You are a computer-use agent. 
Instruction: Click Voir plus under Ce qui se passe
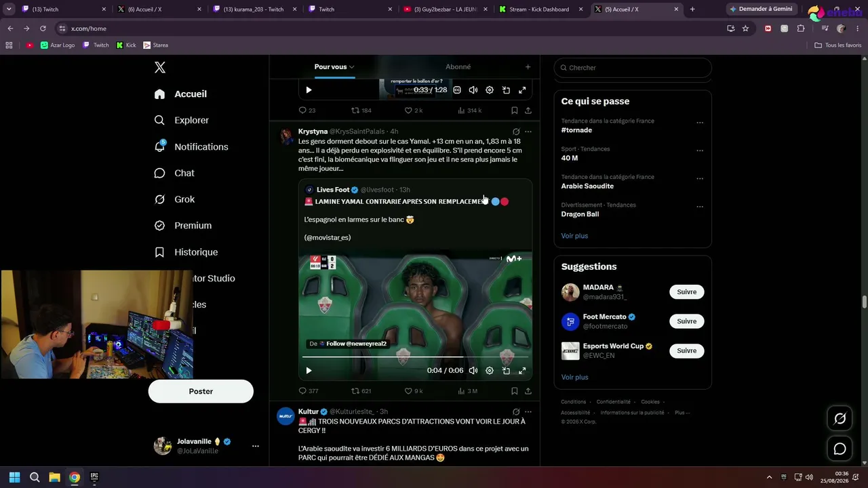[x=574, y=236]
